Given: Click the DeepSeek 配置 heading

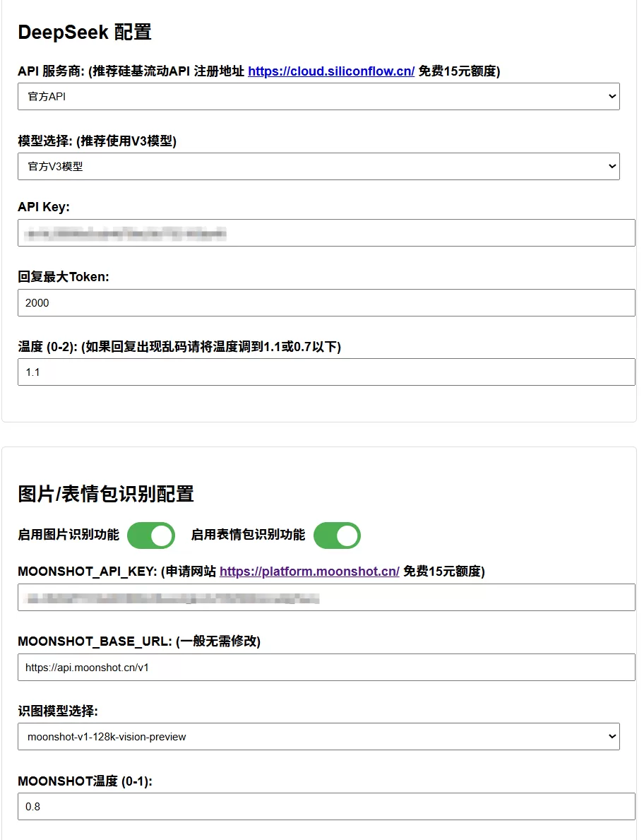Looking at the screenshot, I should (x=85, y=32).
